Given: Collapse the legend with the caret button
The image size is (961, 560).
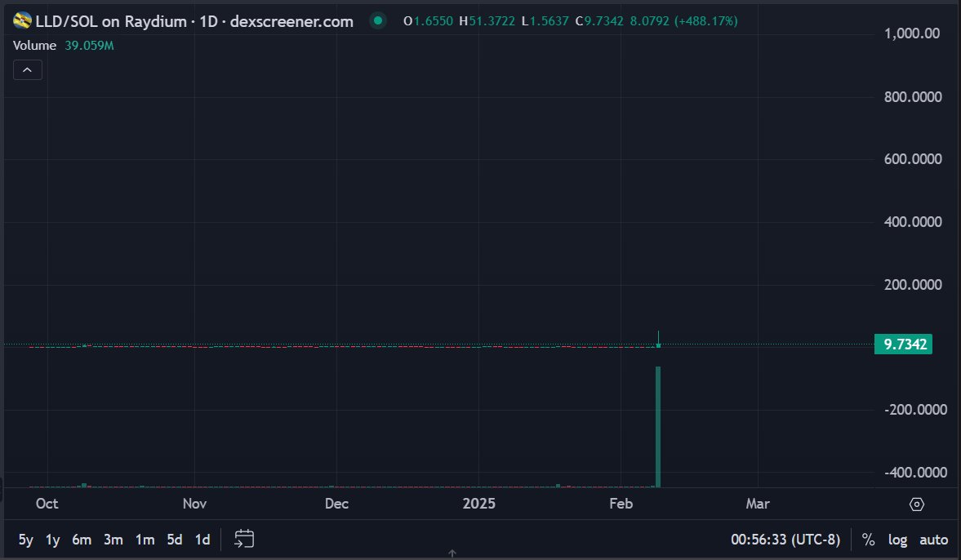Looking at the screenshot, I should (x=28, y=69).
